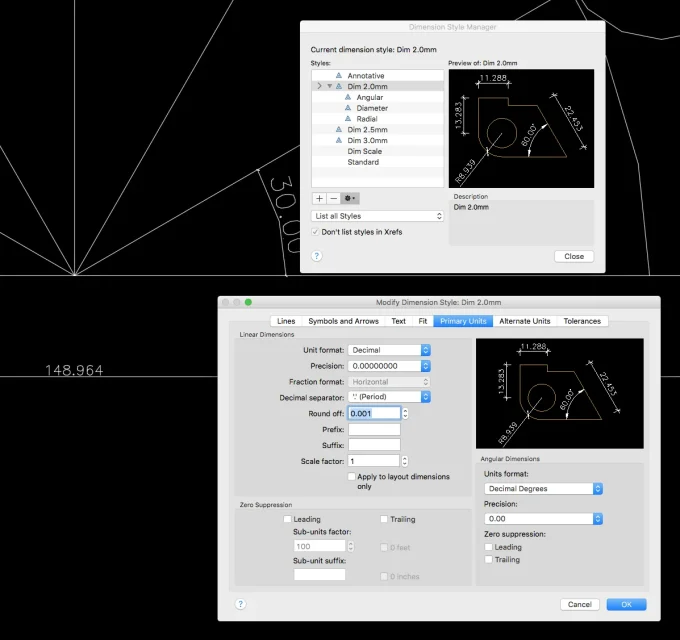Click the icon beside the Radial substyle
Viewport: 680px width, 640px height.
click(348, 118)
